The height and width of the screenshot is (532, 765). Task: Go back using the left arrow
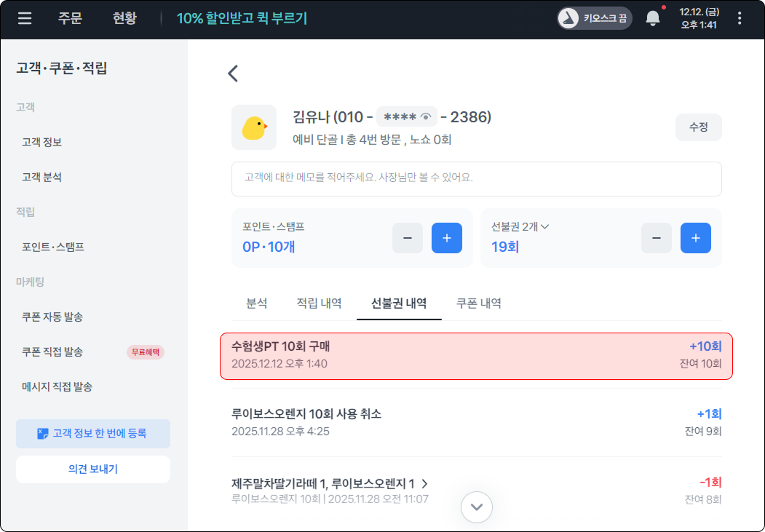click(233, 73)
